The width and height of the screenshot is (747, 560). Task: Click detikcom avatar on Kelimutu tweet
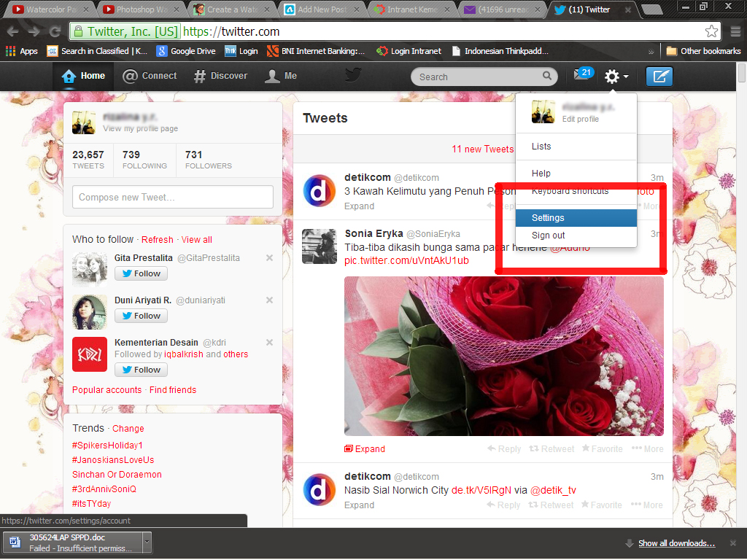320,191
